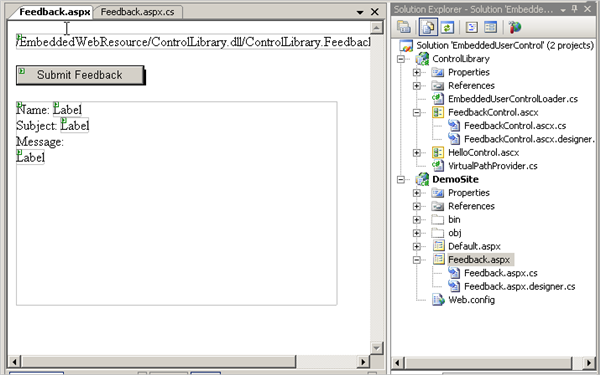Click the designer horizontal scrollbar right arrow
This screenshot has width=600, height=375.
click(363, 362)
